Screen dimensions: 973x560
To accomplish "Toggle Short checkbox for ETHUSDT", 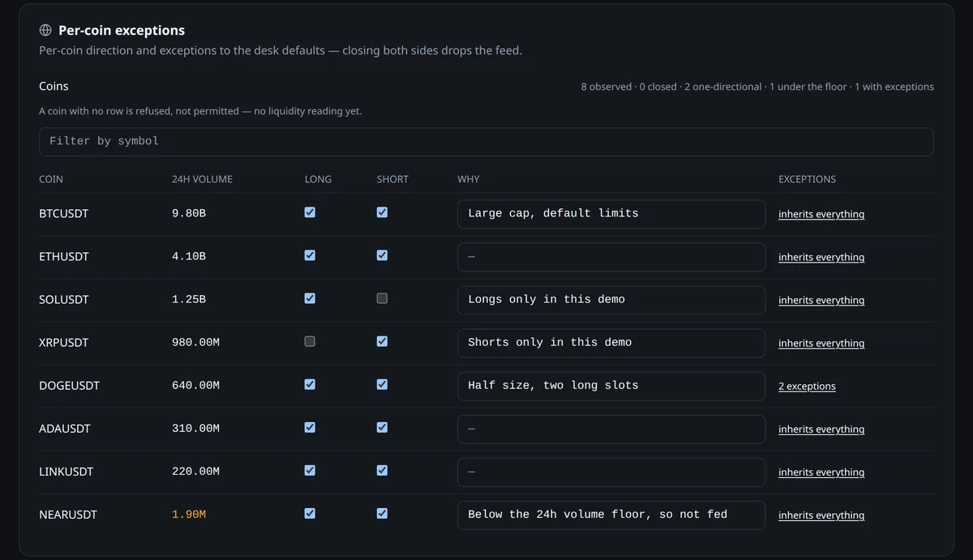I will click(x=382, y=255).
